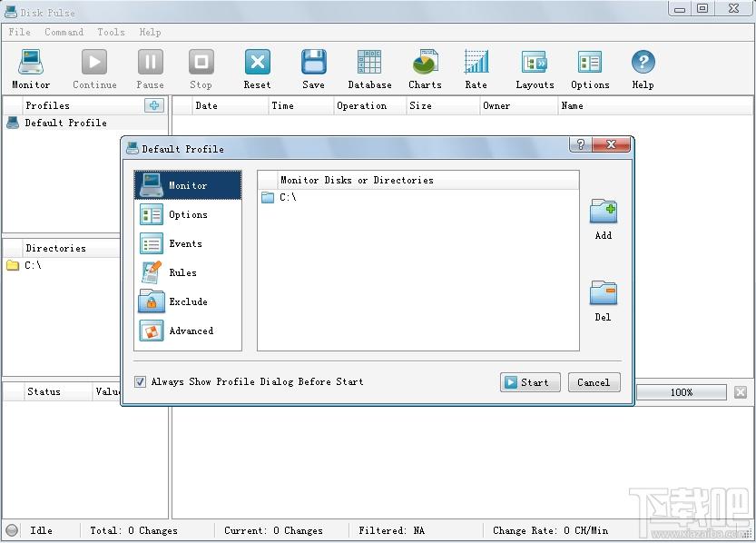Maximize the Disk Pulse window

(702, 9)
